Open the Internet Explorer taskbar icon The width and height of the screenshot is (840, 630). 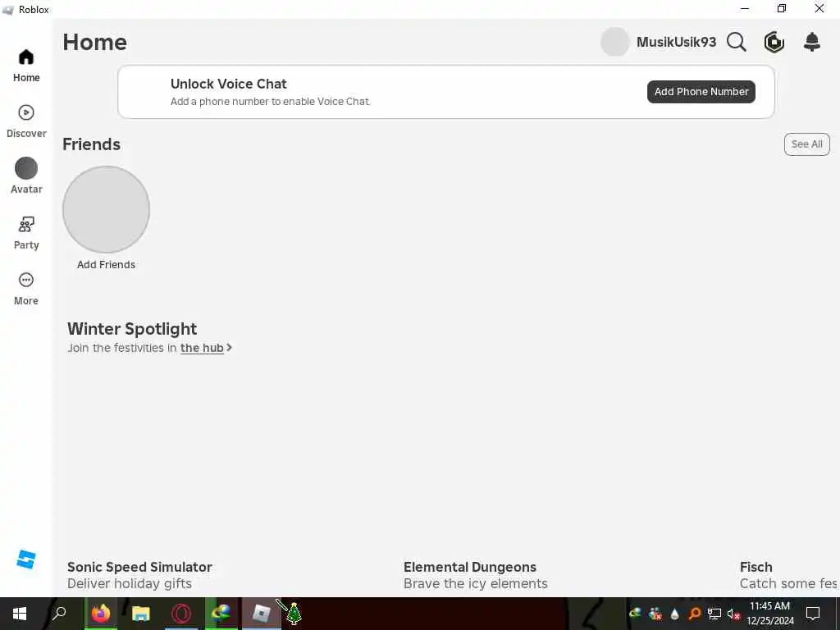click(221, 614)
